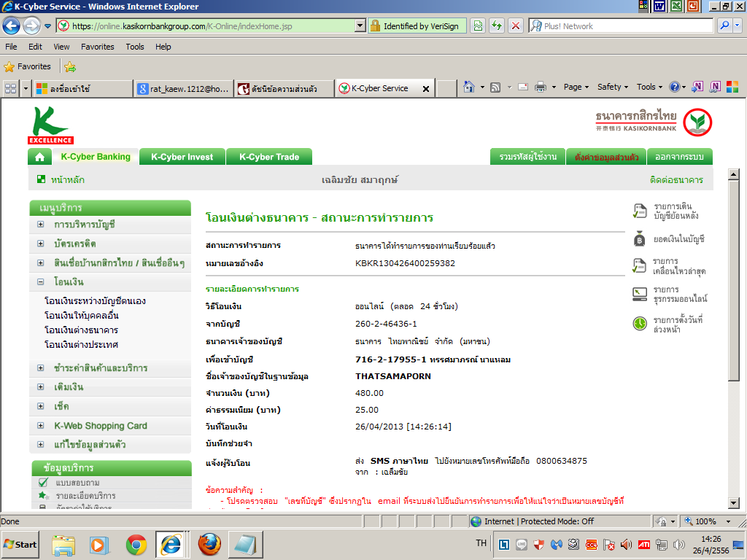Screen dimensions: 747x560
Task: Switch to K-Cyber Invest tab
Action: click(182, 157)
